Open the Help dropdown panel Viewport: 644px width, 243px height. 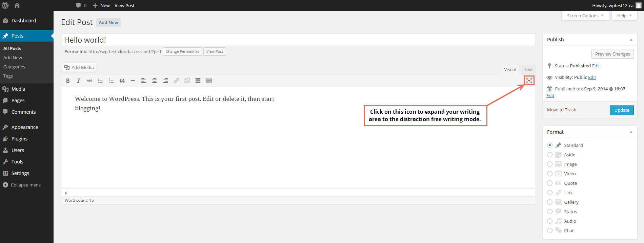[624, 16]
